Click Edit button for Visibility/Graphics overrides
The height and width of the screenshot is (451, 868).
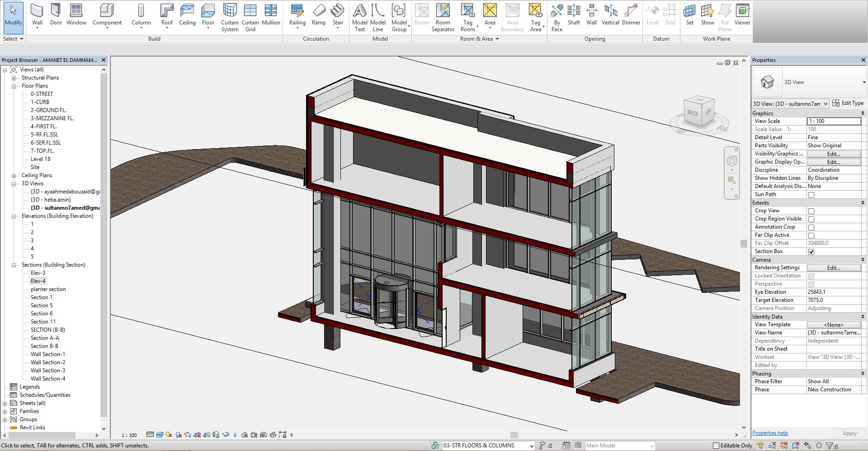click(x=834, y=154)
